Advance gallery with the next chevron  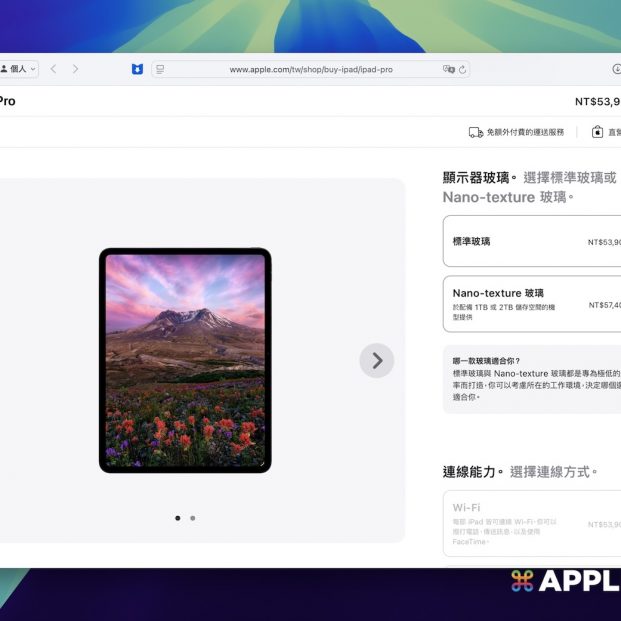(x=377, y=361)
